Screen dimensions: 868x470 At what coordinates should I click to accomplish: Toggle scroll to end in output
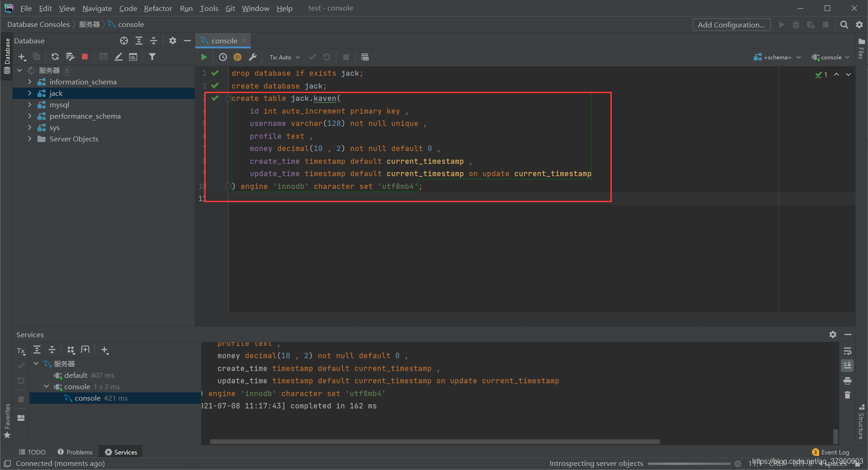pyautogui.click(x=847, y=366)
